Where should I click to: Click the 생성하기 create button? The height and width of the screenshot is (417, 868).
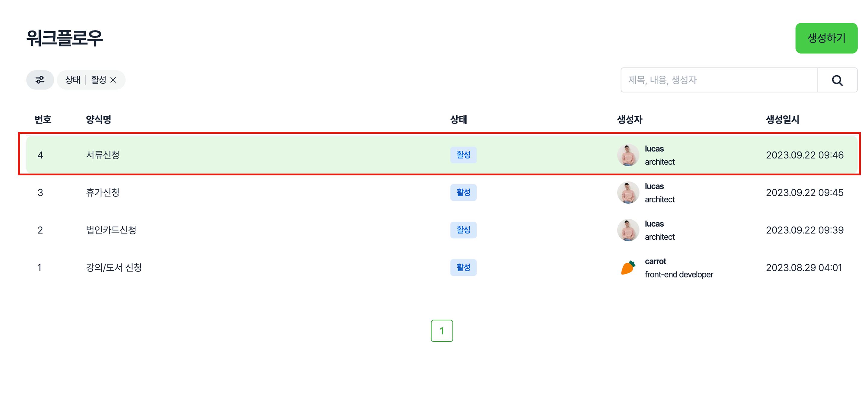point(826,38)
